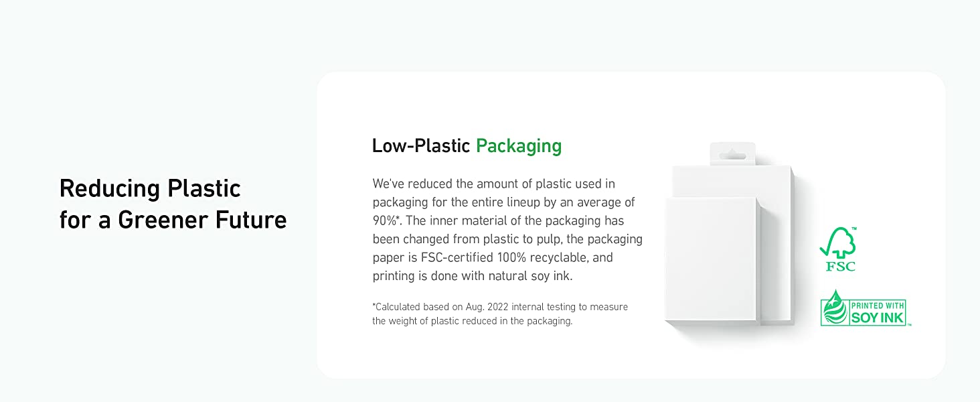Click the green "FSC" letters under the tree
This screenshot has height=402, width=980.
(840, 267)
